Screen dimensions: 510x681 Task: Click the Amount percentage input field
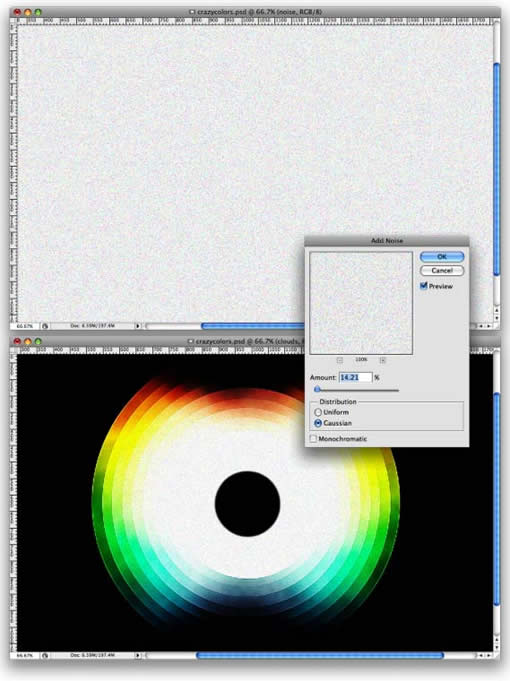pos(355,377)
